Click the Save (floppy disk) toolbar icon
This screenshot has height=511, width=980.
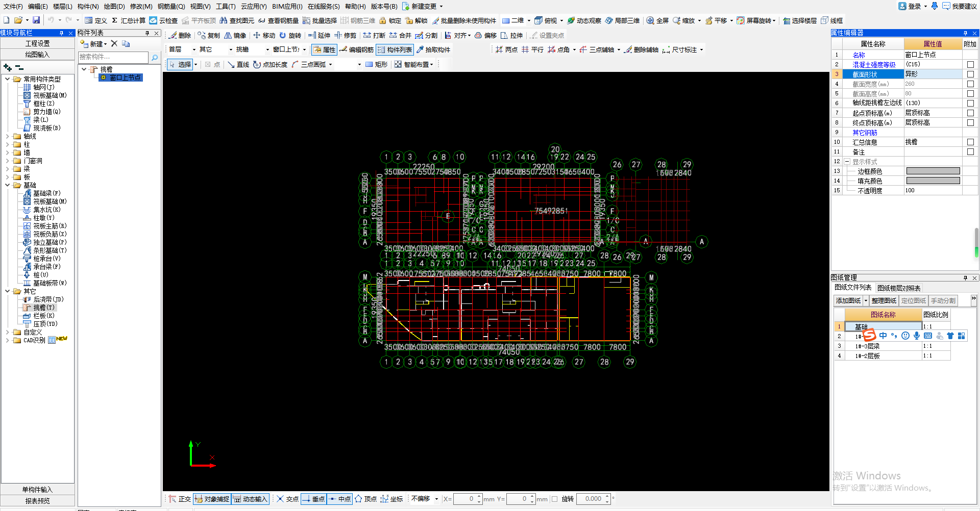pos(36,20)
